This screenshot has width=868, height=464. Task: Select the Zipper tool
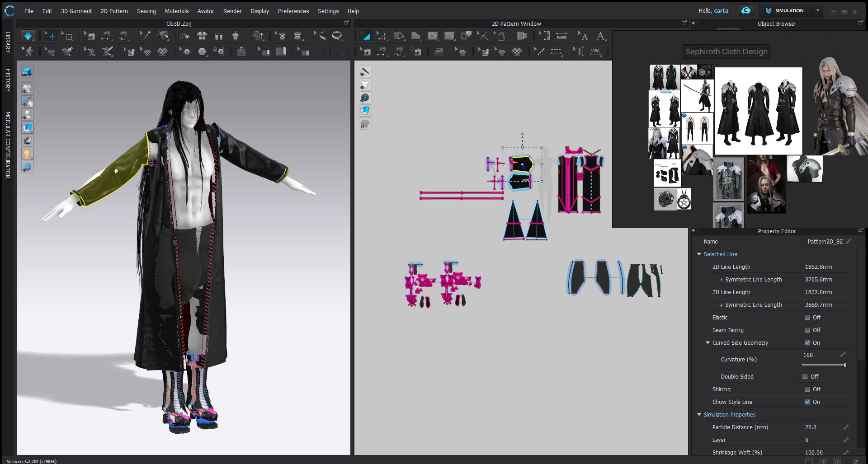click(241, 52)
